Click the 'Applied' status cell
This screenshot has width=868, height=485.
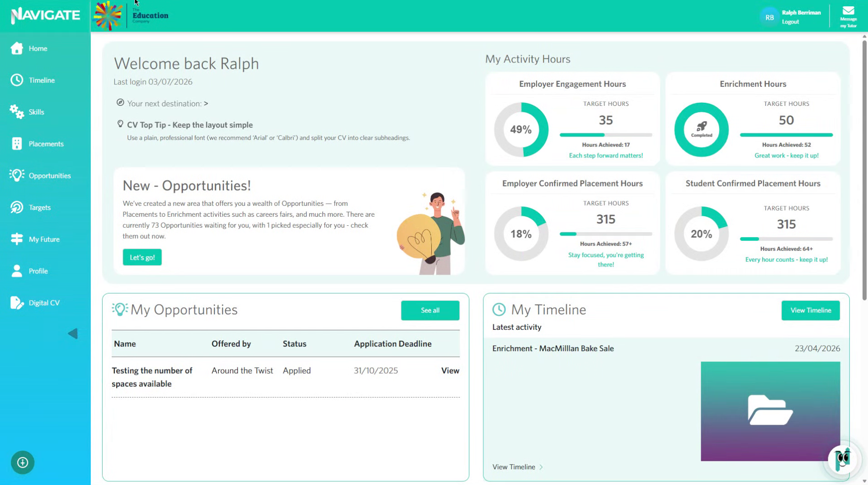[297, 370]
